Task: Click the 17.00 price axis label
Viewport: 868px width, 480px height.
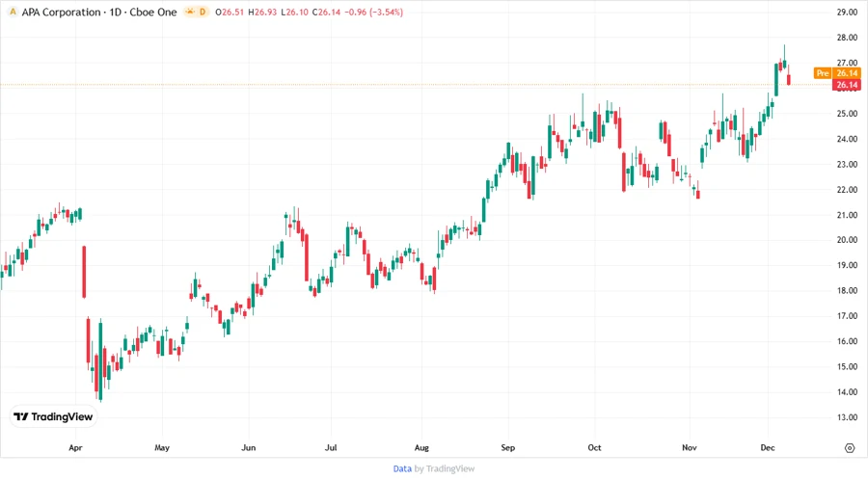Action: [x=847, y=316]
